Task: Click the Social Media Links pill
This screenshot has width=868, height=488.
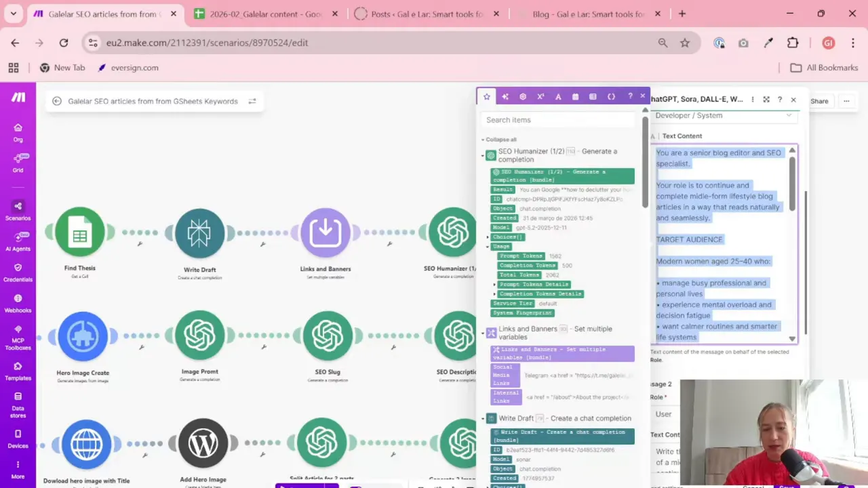Action: [x=505, y=375]
